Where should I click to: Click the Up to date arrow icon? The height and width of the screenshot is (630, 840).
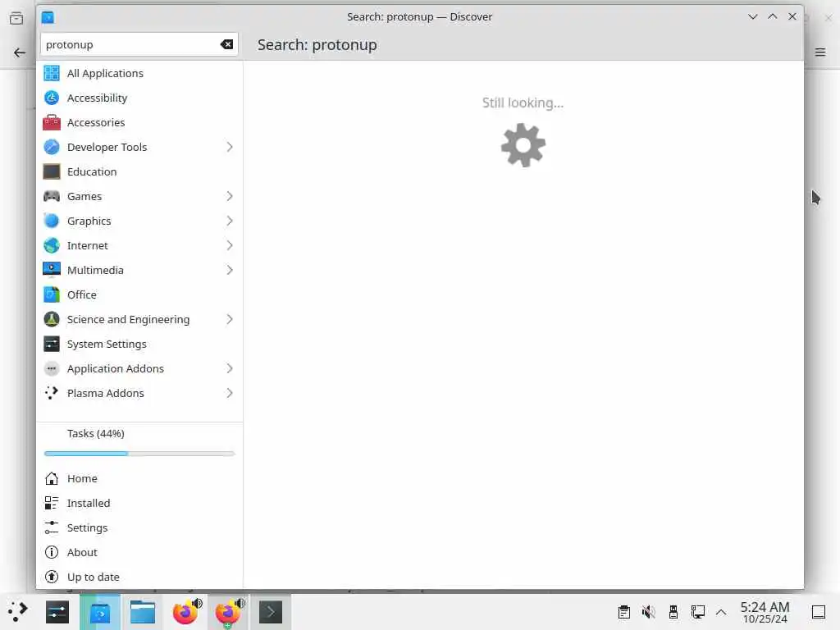coord(52,577)
